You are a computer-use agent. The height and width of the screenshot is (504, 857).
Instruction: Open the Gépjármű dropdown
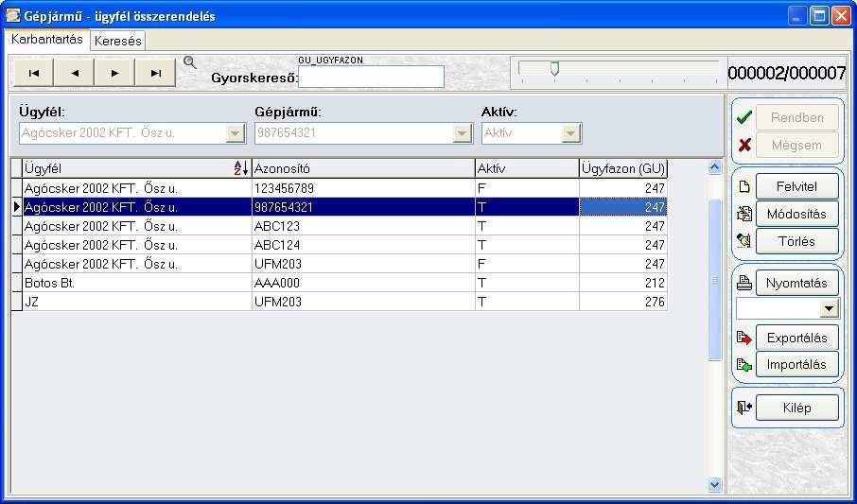[x=462, y=132]
